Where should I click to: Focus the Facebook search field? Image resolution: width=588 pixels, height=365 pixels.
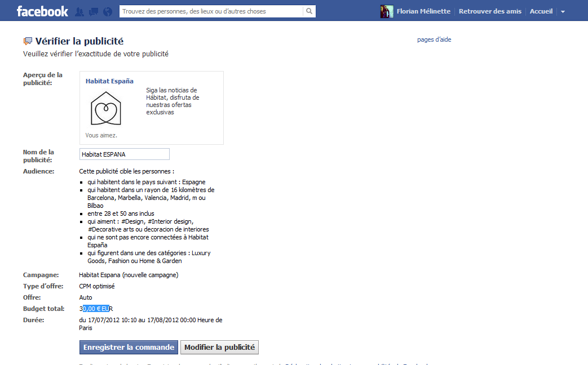[x=211, y=11]
